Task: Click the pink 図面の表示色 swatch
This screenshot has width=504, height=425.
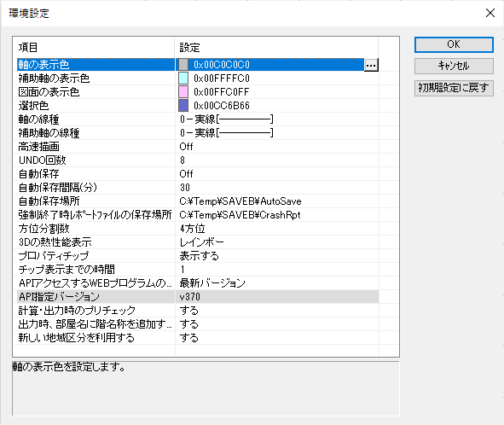Action: [x=183, y=92]
